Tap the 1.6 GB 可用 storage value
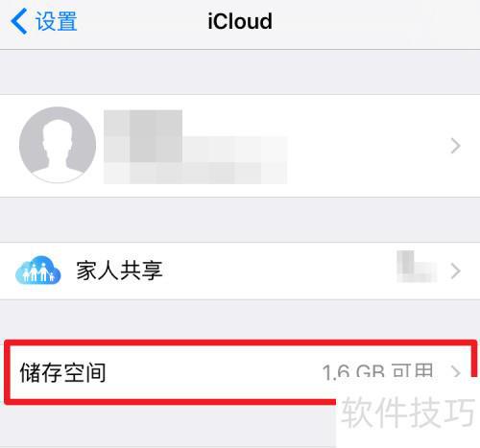 click(x=377, y=372)
